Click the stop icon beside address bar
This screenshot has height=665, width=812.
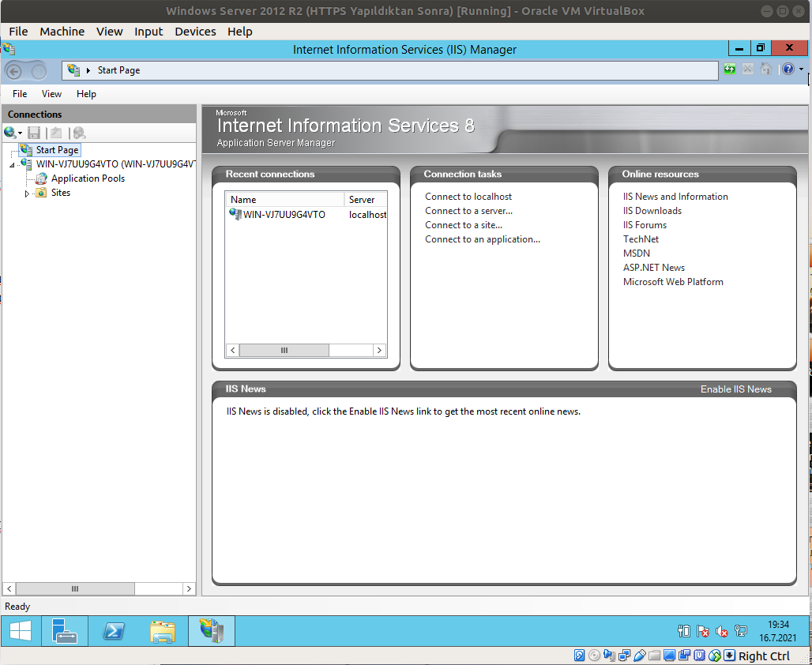[748, 69]
